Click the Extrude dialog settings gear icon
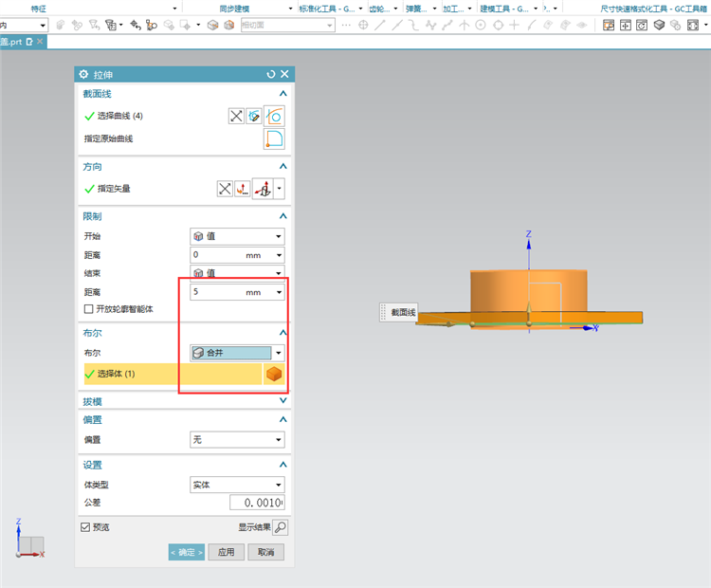The image size is (711, 588). coord(83,74)
